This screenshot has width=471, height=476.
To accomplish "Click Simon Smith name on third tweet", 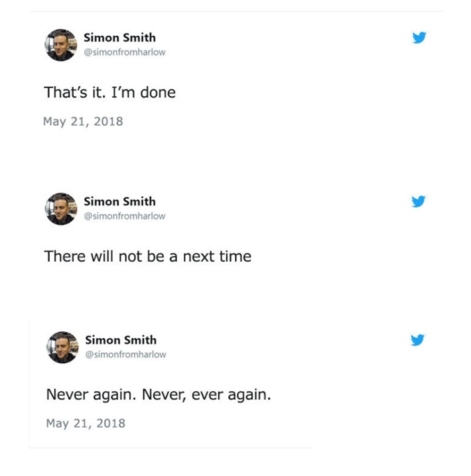I will click(121, 340).
